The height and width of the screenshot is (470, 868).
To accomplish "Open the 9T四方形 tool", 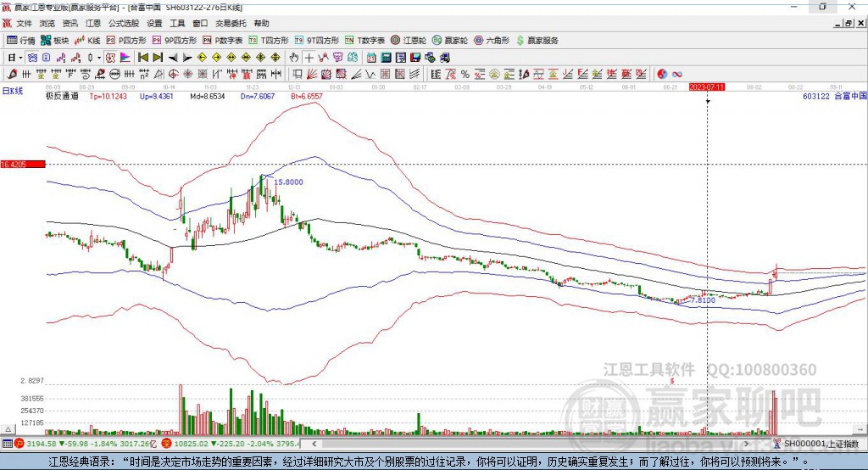I will click(x=317, y=41).
